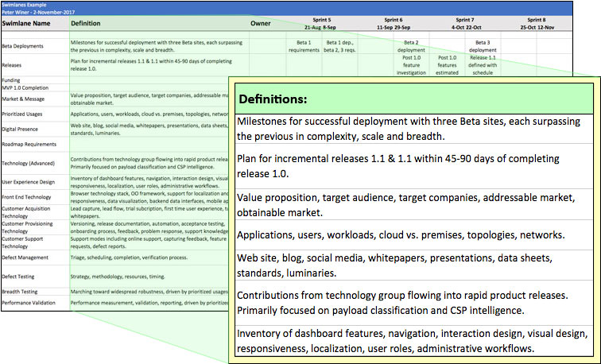Click callout row starting 'Value proposition'
The image size is (601, 364).
414,204
